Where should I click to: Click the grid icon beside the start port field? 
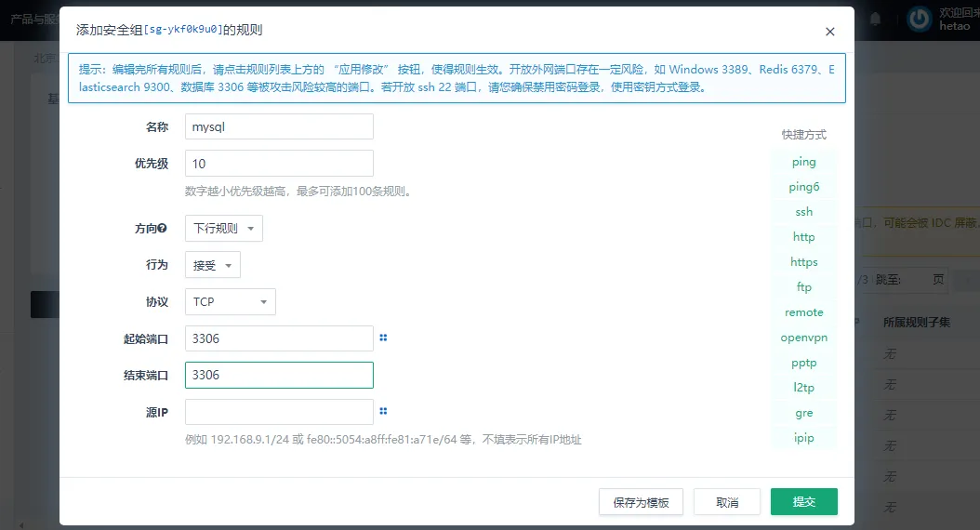[383, 338]
